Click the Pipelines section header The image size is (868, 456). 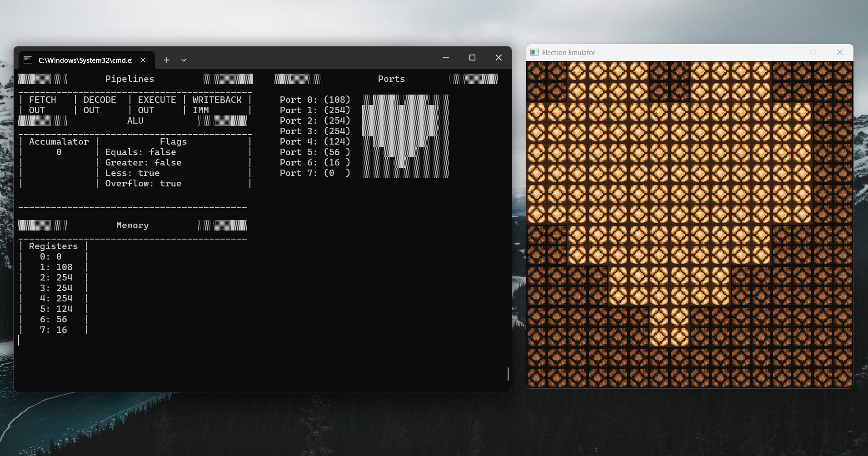(130, 79)
